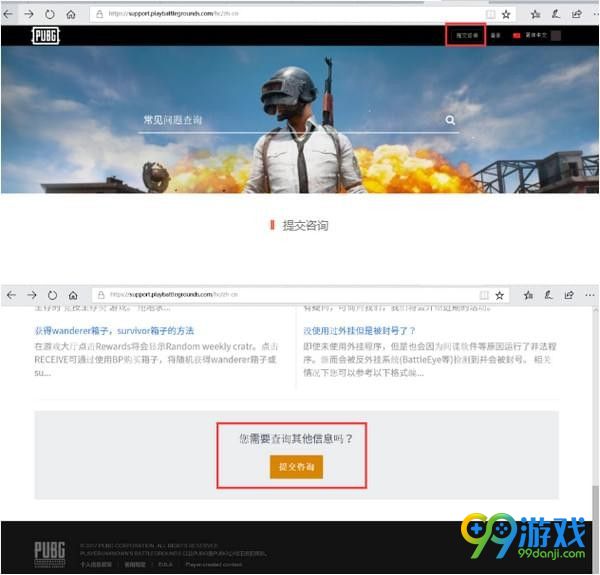Toggle reading view icon in the top browser address bar
This screenshot has width=600, height=575.
click(x=490, y=15)
